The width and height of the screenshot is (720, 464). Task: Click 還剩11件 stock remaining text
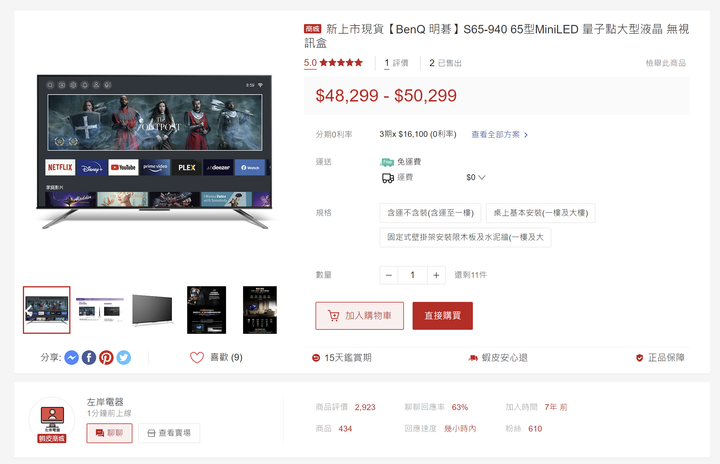(x=471, y=275)
